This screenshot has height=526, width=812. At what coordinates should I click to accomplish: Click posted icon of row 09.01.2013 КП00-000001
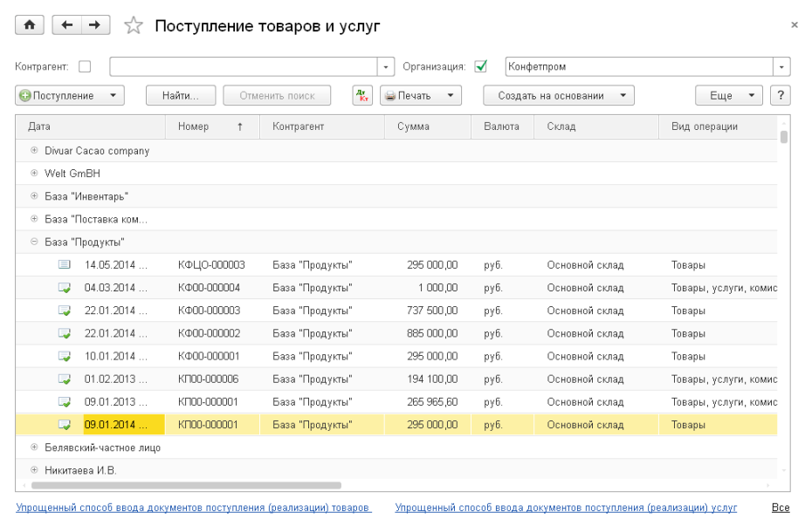pyautogui.click(x=65, y=401)
